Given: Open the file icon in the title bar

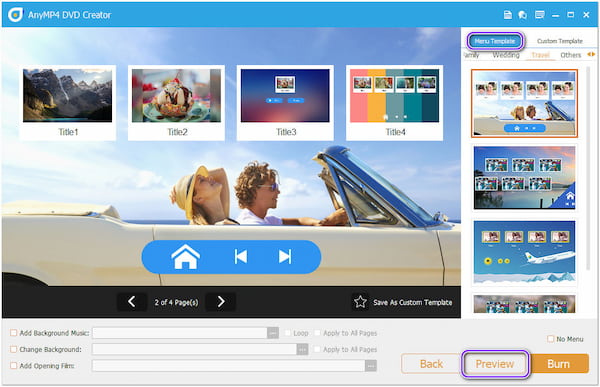Looking at the screenshot, I should (x=507, y=15).
